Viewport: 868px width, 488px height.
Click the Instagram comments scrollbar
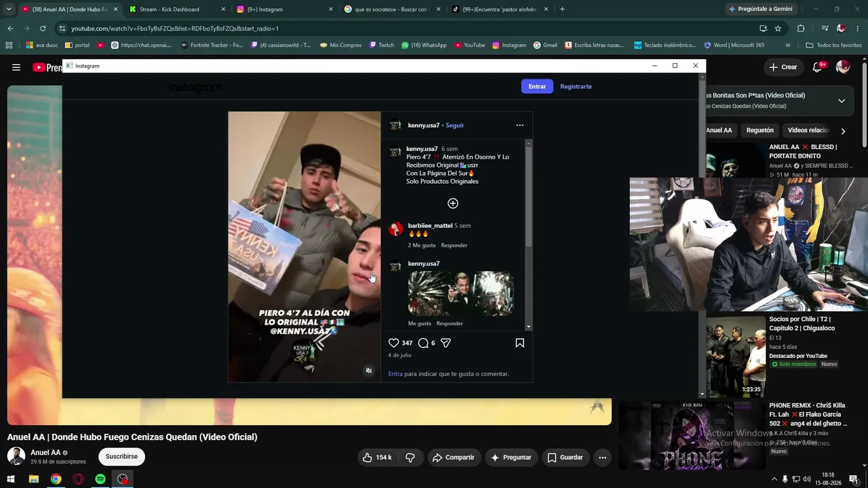[529, 197]
